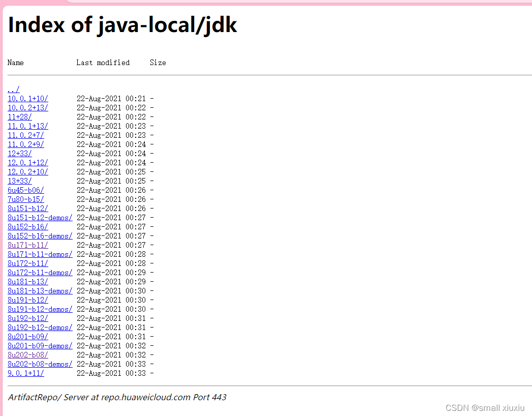
Task: Open the 12+33 JDK folder
Action: (x=19, y=153)
